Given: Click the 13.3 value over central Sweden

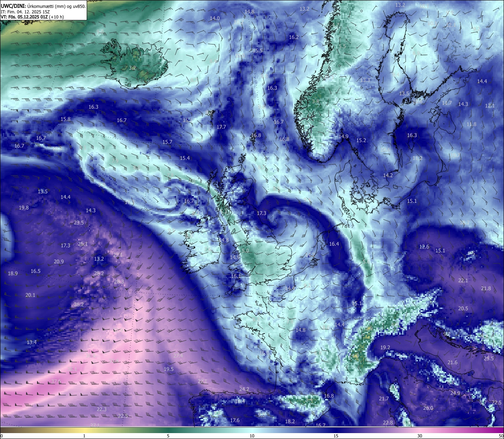Looking at the screenshot, I should (365, 80).
